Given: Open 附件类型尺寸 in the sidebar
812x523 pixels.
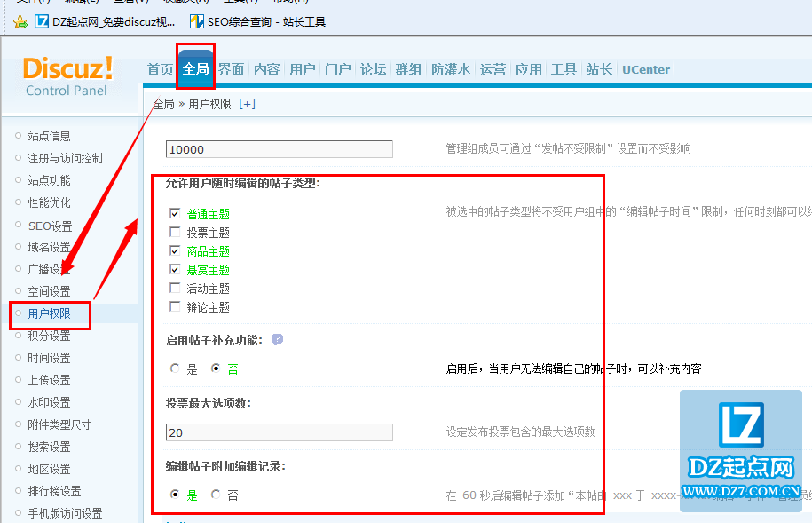Looking at the screenshot, I should [59, 424].
